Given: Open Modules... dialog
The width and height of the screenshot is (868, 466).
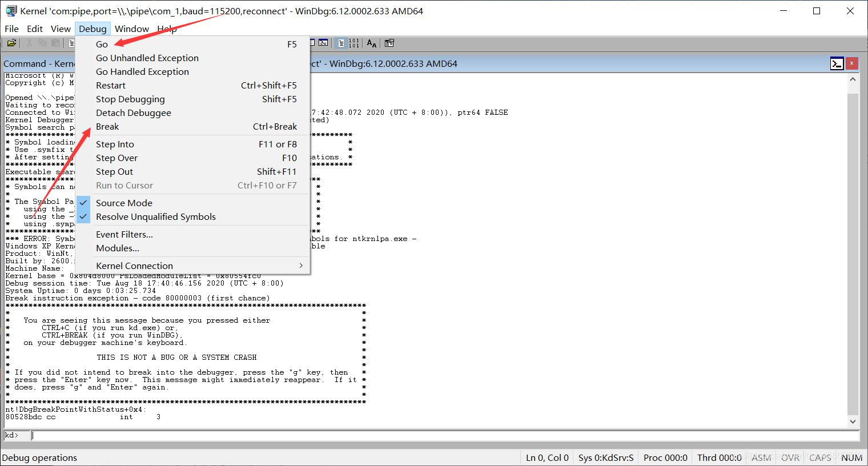Looking at the screenshot, I should click(192, 248).
